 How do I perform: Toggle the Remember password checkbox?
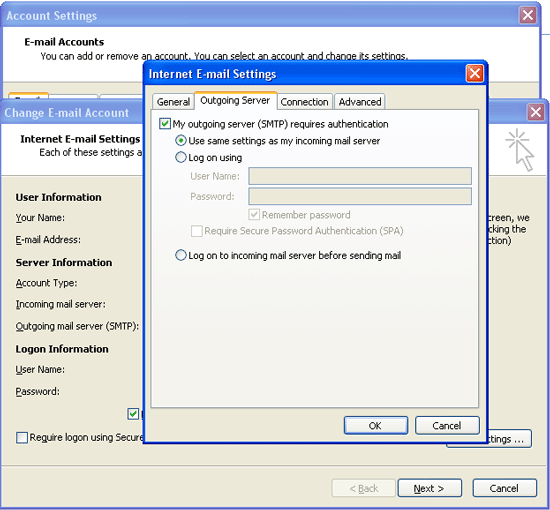tap(254, 214)
